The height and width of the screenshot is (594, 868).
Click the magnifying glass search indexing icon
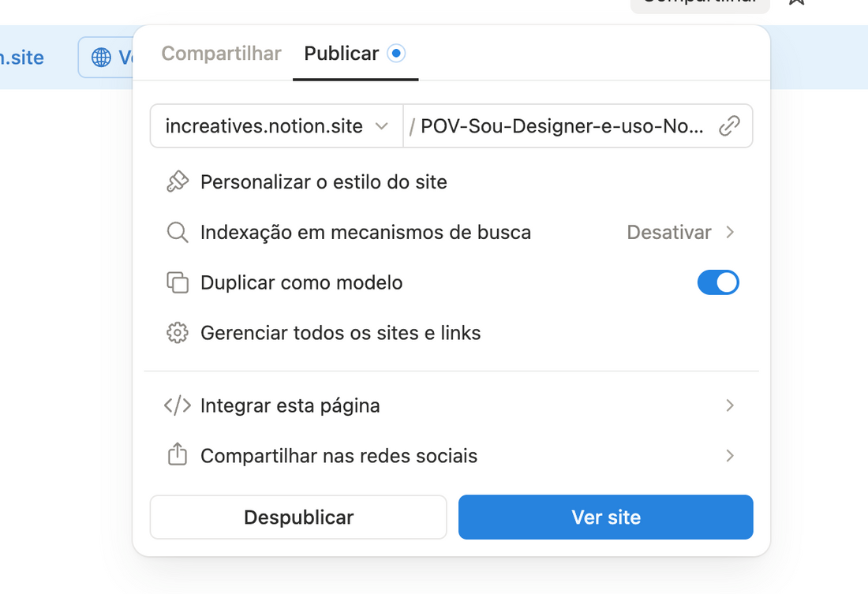click(178, 232)
